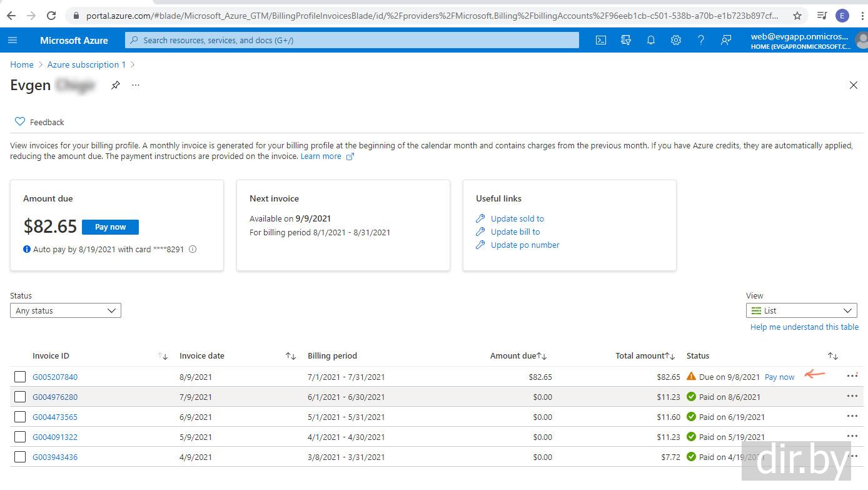Show notifications bell panel

coord(650,40)
